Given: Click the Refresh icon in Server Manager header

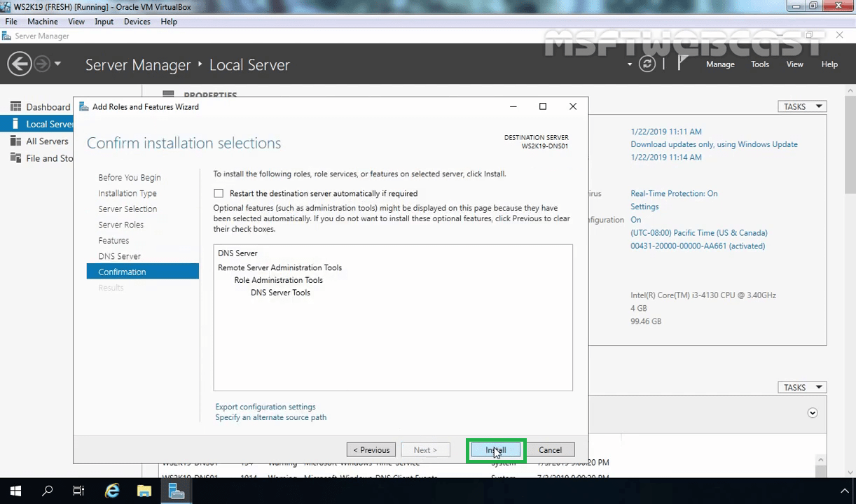Looking at the screenshot, I should tap(647, 64).
